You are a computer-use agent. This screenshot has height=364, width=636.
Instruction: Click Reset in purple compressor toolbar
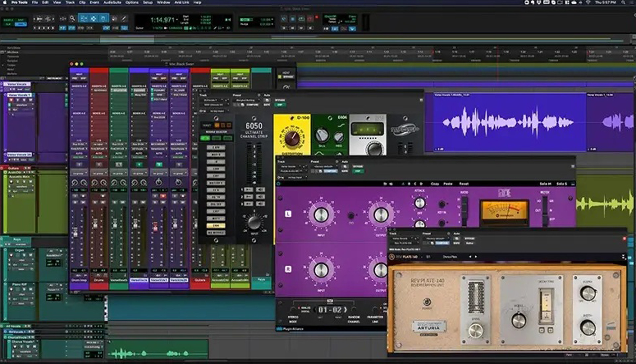click(464, 184)
